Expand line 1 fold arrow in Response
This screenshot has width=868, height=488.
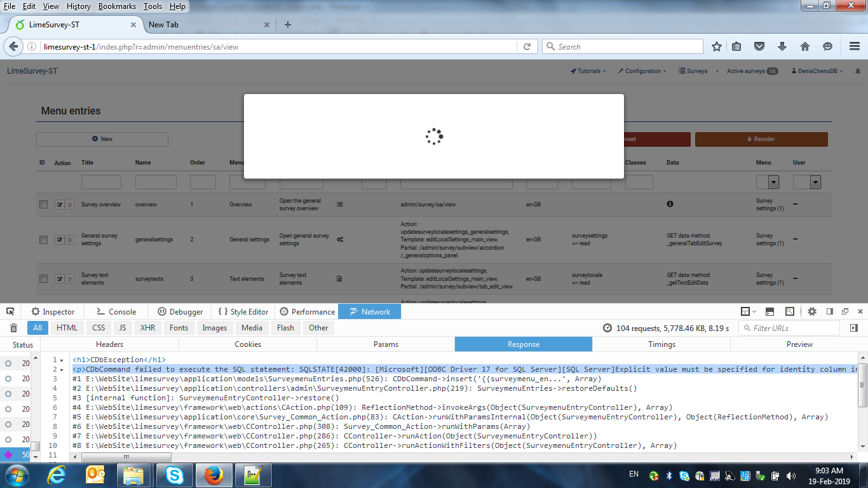[x=62, y=360]
